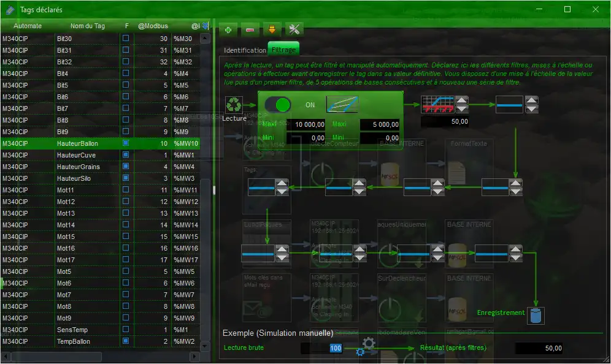Click the horizontal scrollbar thumb in tag list
This screenshot has height=364, width=611.
click(x=57, y=356)
